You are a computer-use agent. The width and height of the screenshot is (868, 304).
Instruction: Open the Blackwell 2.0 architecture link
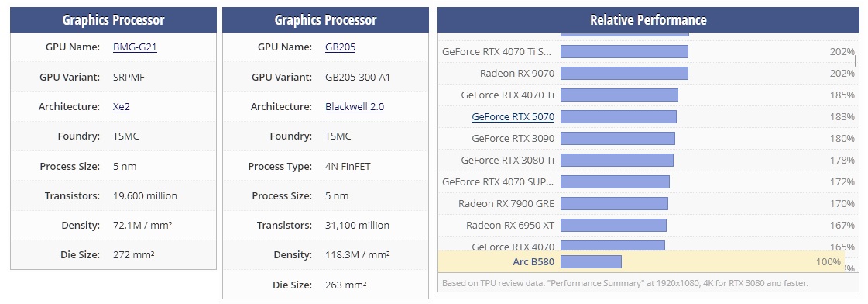(355, 106)
